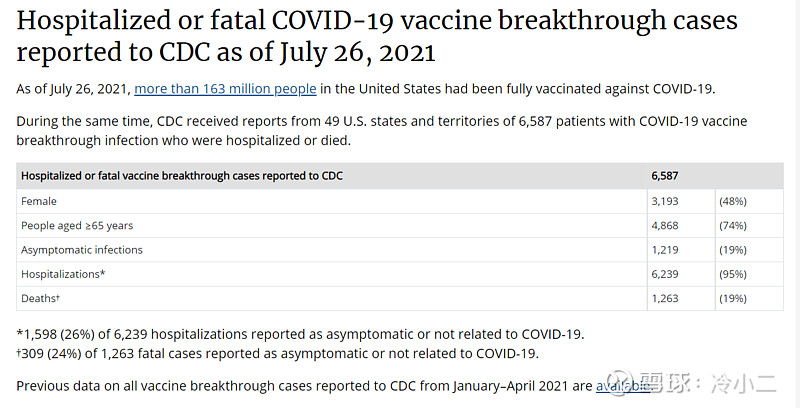Select the 'People aged ≥65 years' row
The height and width of the screenshot is (408, 800).
(77, 226)
